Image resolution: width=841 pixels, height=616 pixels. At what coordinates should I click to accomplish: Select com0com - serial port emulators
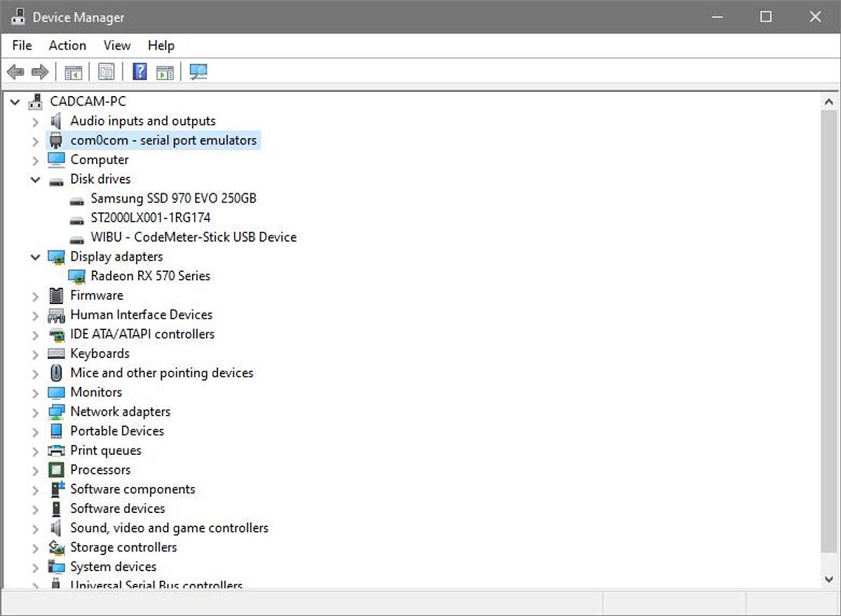(x=163, y=140)
